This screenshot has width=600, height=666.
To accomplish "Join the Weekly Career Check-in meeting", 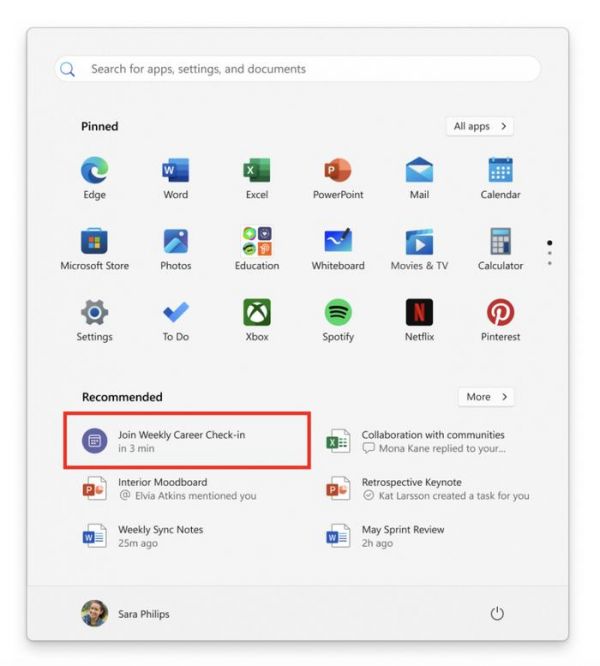I will coord(185,441).
